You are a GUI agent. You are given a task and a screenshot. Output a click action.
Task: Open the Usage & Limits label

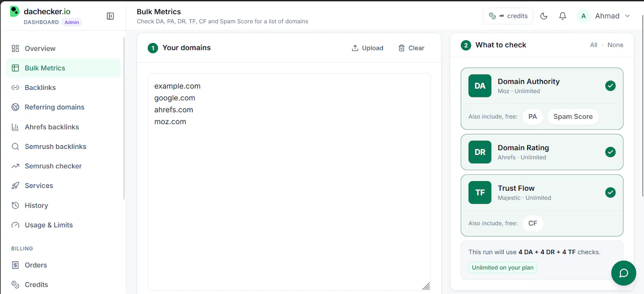point(49,225)
